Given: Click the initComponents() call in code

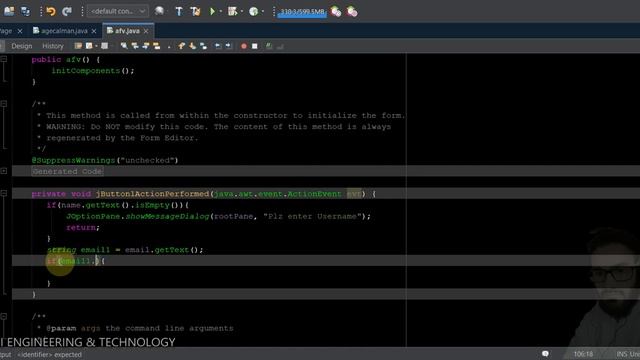Looking at the screenshot, I should tap(93, 71).
